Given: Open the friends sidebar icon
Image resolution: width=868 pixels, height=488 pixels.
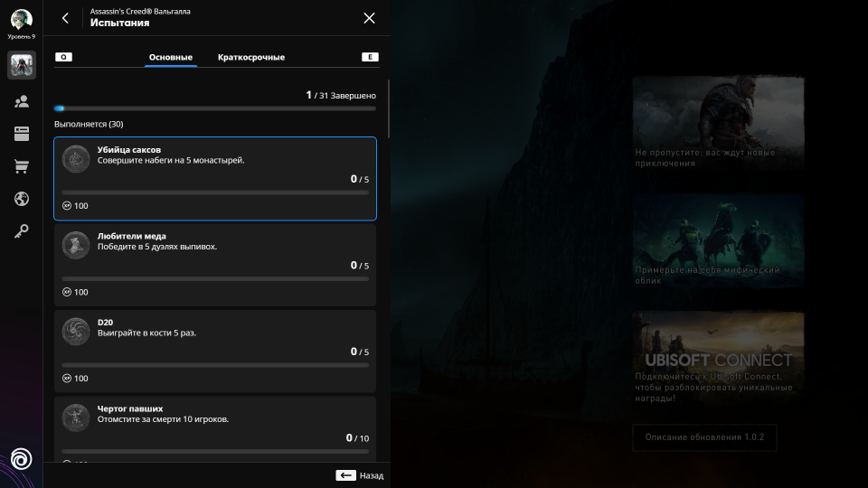Looking at the screenshot, I should coord(22,101).
